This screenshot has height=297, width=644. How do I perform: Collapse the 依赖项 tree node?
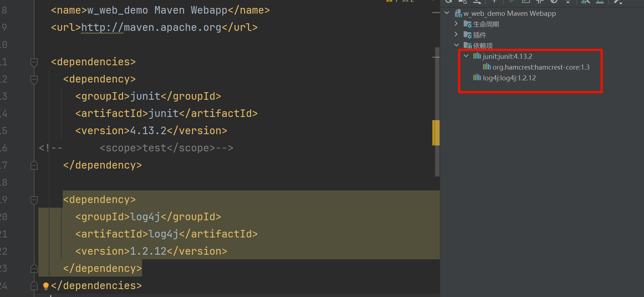(456, 45)
